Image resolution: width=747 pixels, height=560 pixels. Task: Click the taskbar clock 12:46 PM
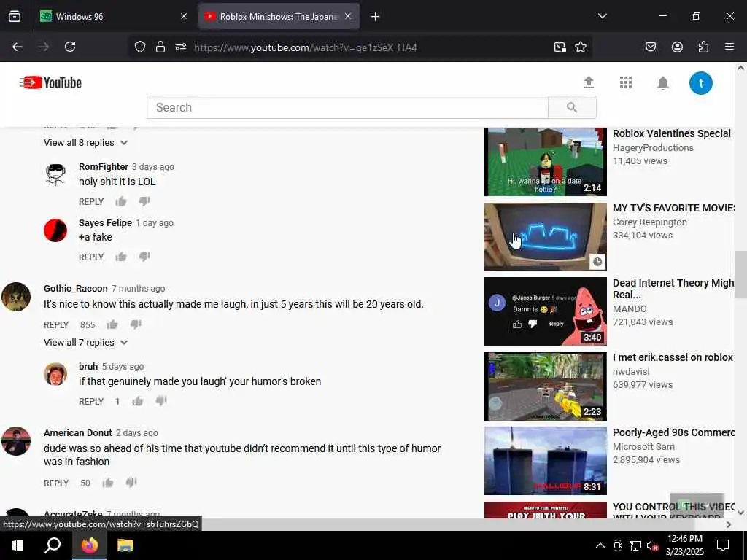click(684, 545)
